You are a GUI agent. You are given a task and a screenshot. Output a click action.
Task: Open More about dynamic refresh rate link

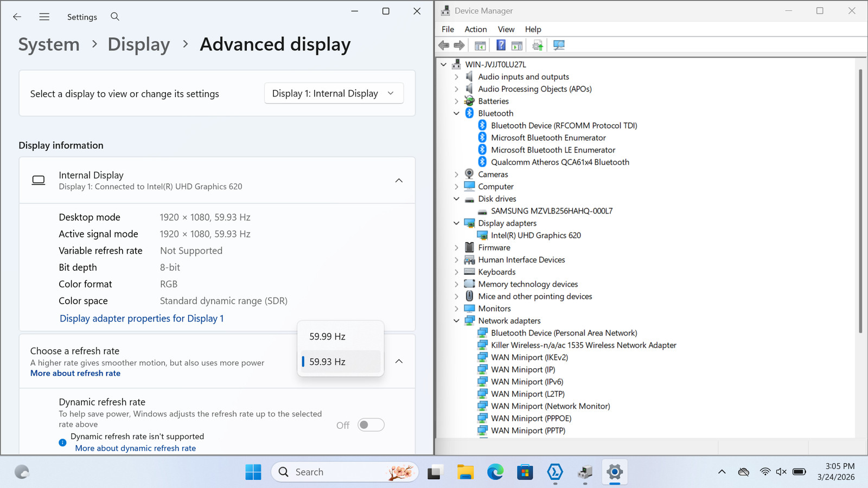click(x=136, y=448)
